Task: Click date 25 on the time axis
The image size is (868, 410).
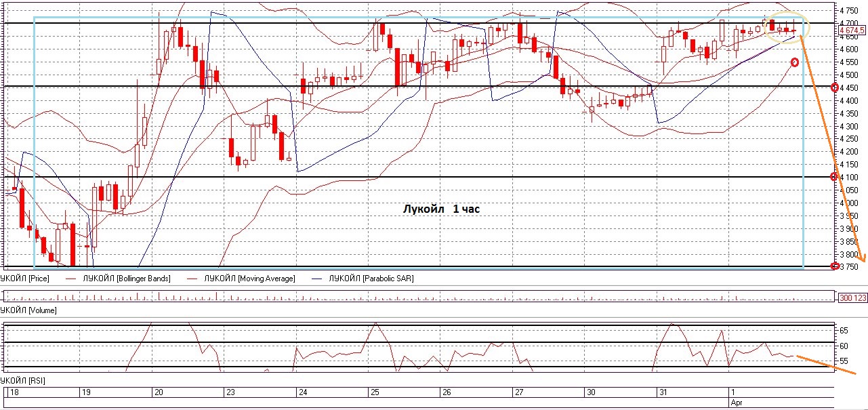Action: coord(374,392)
